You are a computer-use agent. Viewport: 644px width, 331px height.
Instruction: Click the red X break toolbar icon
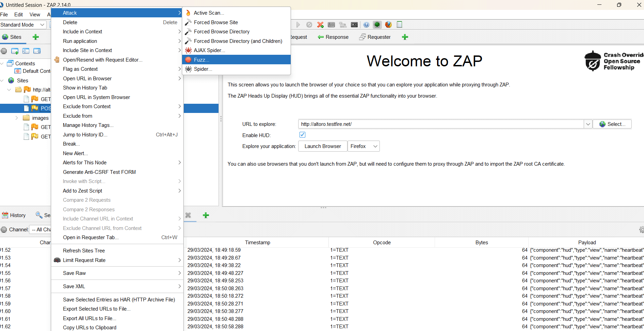pyautogui.click(x=320, y=24)
